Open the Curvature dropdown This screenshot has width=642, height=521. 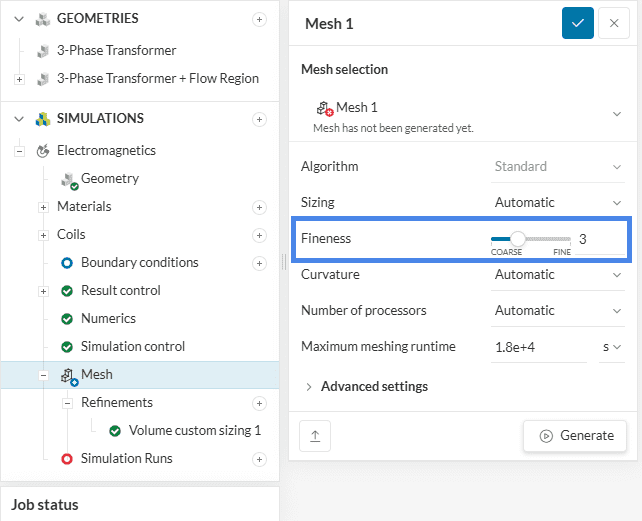[558, 274]
